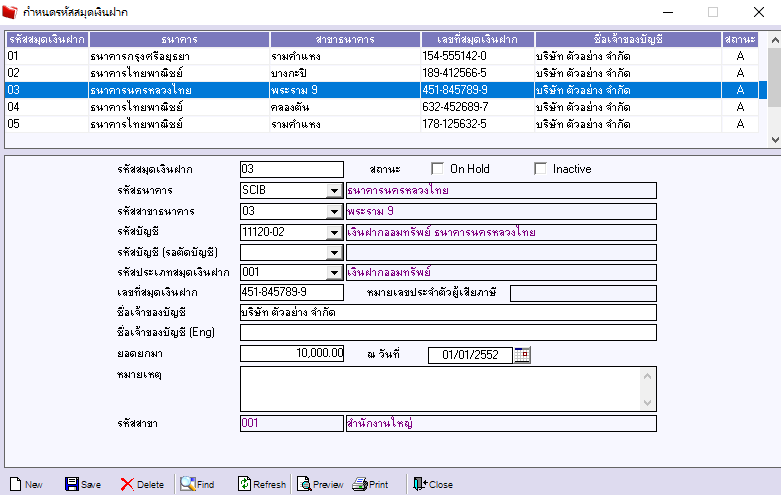Minimize the deposit book setup window
This screenshot has height=495, width=781.
[668, 12]
